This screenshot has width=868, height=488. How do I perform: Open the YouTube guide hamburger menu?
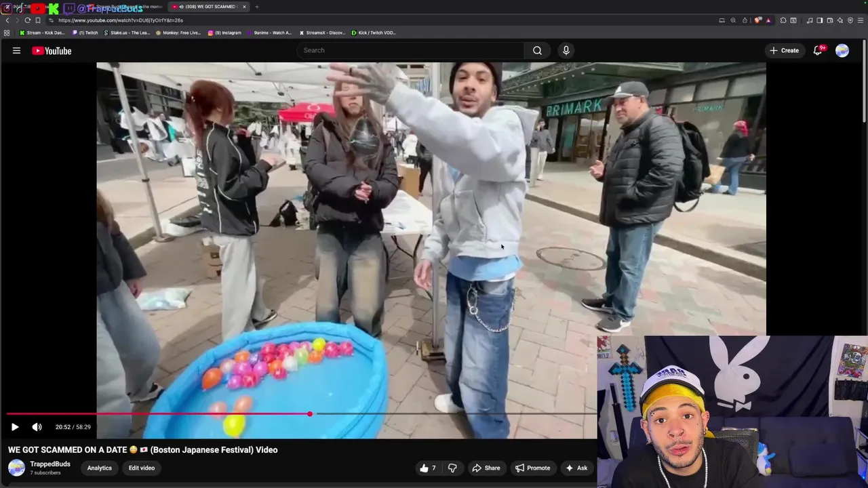16,51
